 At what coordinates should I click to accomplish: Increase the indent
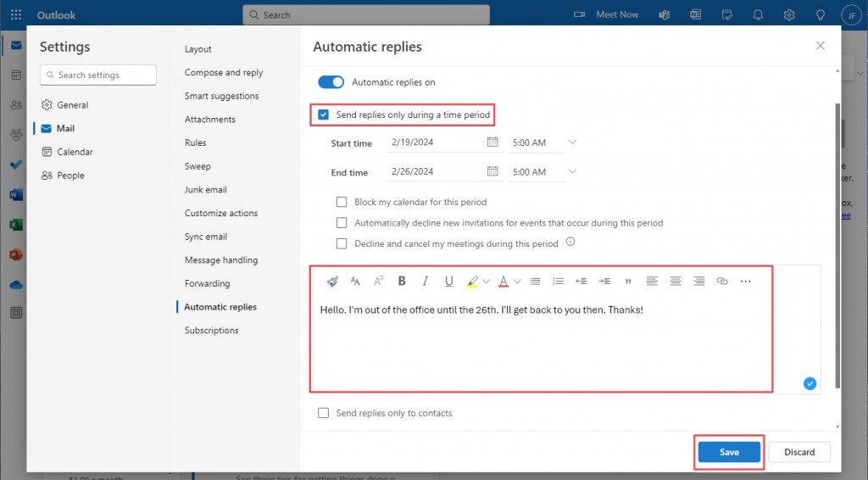604,282
